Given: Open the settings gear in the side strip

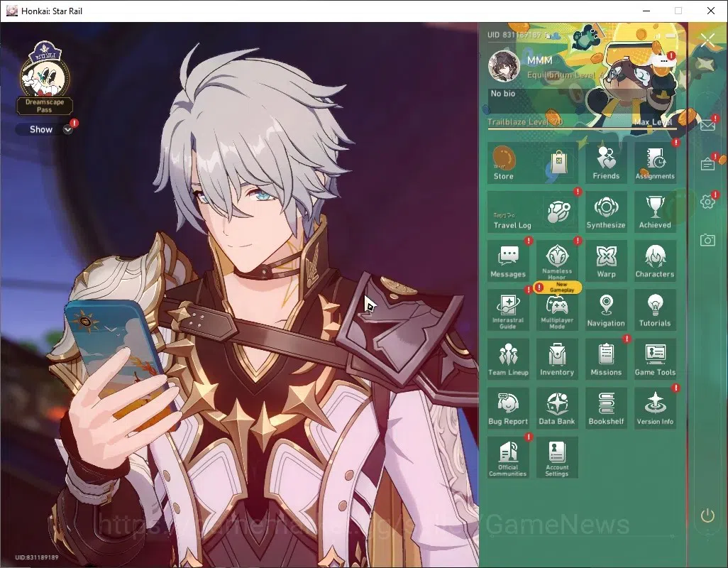Looking at the screenshot, I should pos(707,202).
